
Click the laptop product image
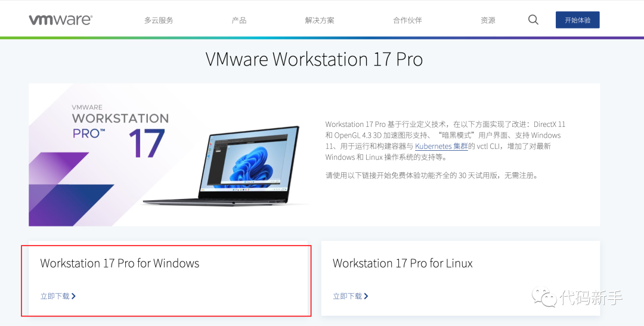point(222,166)
